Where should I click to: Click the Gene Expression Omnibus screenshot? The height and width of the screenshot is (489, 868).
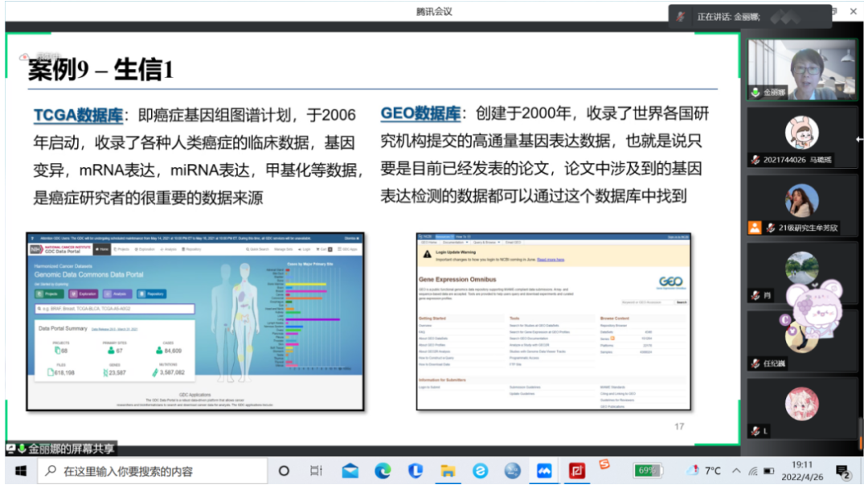pos(554,322)
